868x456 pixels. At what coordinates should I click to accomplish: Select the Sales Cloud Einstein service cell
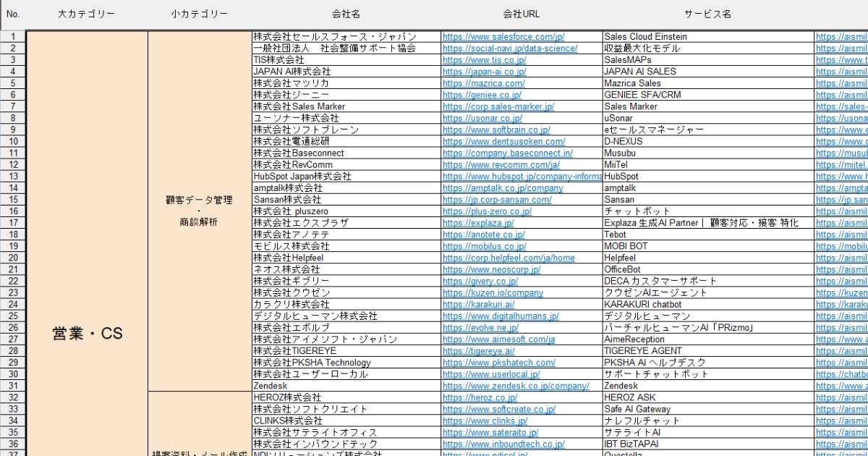point(709,37)
